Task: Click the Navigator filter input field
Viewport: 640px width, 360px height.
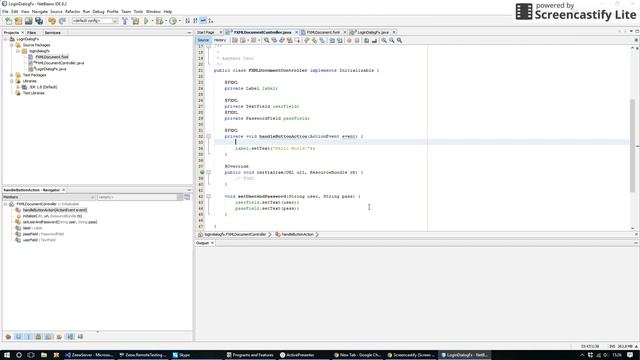Action: tap(137, 197)
